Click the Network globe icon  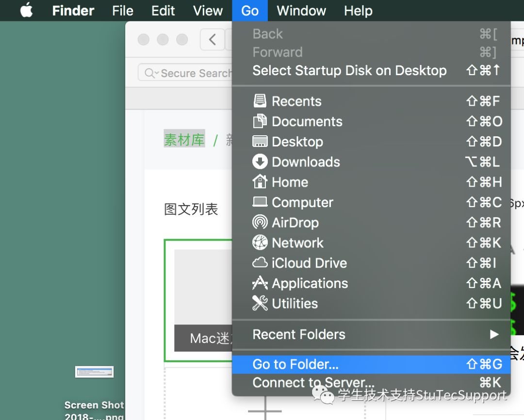coord(260,242)
